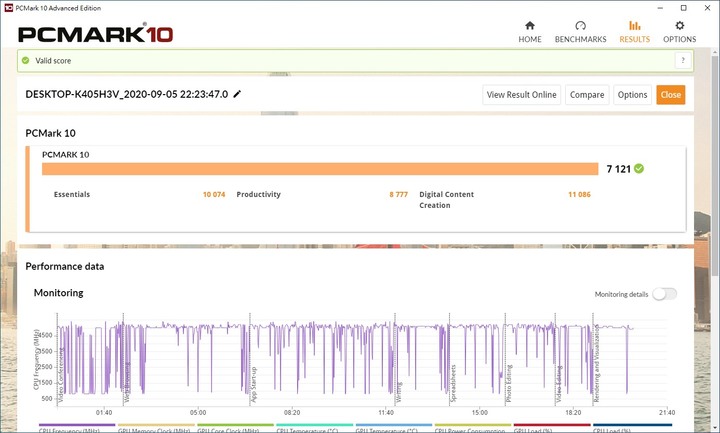Screen dimensions: 720x433
Task: Click the orange PCMark 10 score bar
Action: 320,169
